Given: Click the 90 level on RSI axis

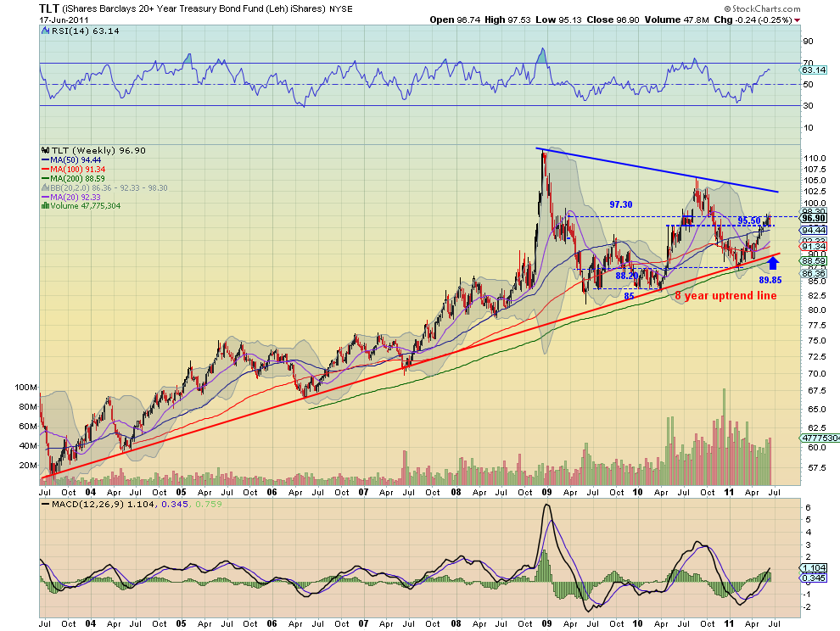Looking at the screenshot, I should point(808,42).
